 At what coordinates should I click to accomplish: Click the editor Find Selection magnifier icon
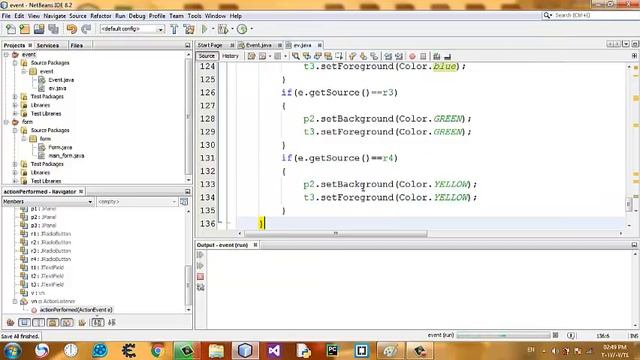pyautogui.click(x=296, y=56)
